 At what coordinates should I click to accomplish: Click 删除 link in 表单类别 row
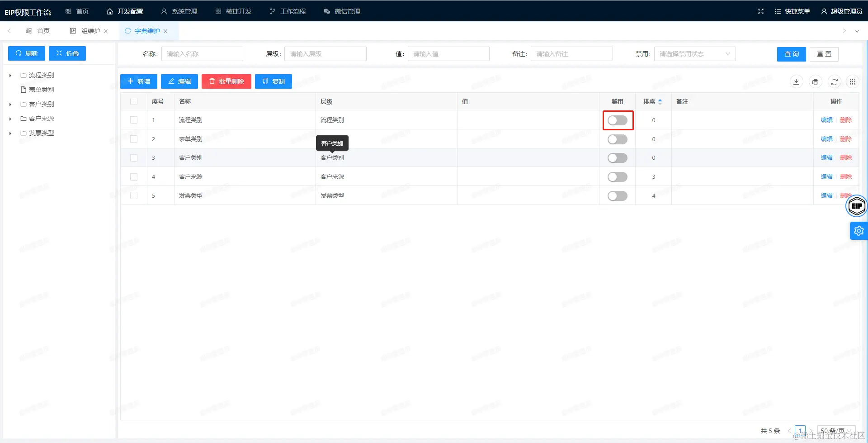tap(846, 139)
